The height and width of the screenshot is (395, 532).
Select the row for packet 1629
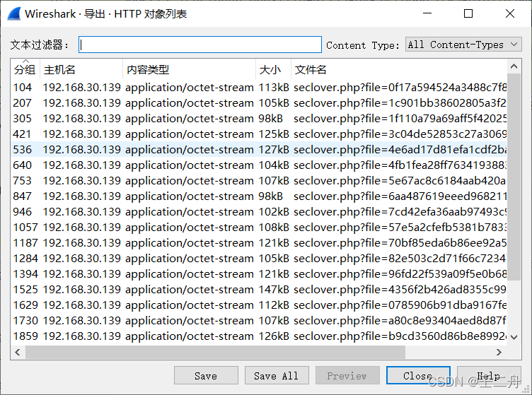pyautogui.click(x=259, y=305)
